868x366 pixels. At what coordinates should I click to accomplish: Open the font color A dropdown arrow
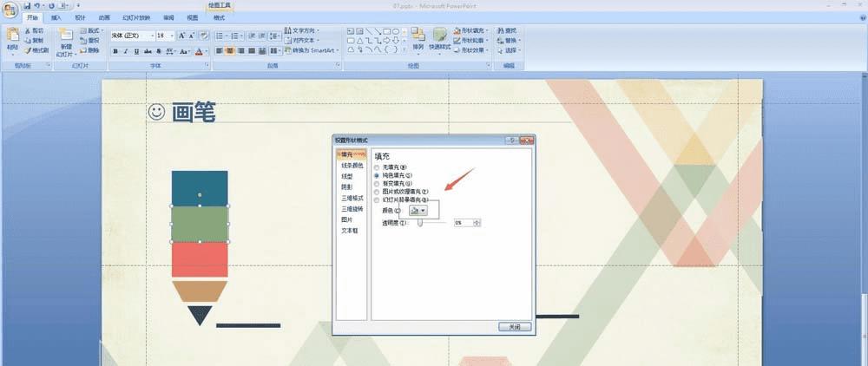pyautogui.click(x=207, y=51)
